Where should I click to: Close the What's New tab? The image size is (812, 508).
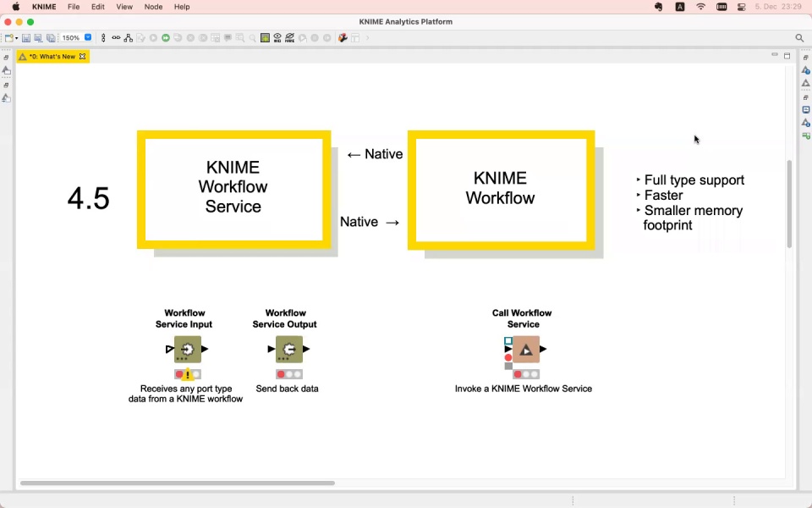[x=82, y=57]
